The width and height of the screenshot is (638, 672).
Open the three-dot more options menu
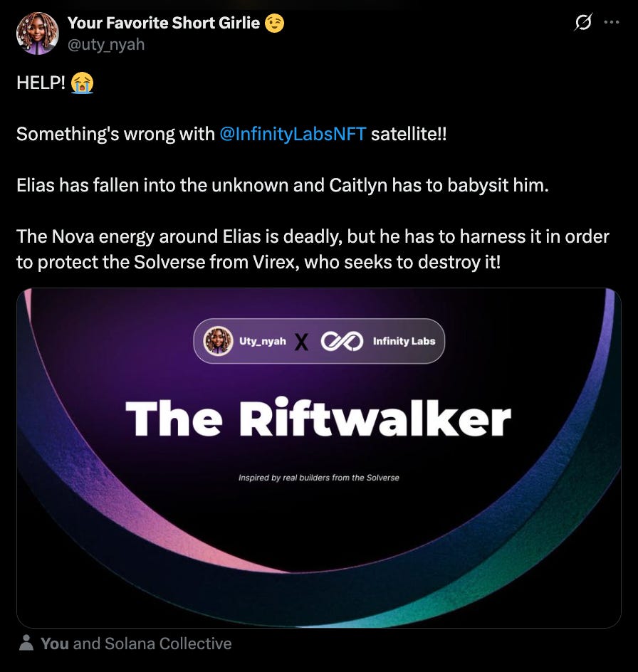coord(611,22)
